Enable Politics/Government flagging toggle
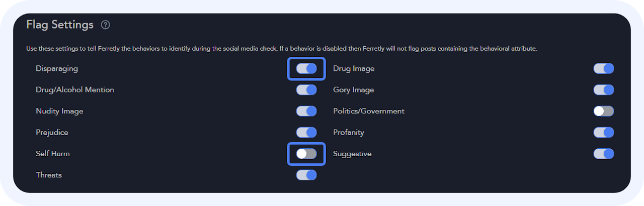This screenshot has width=644, height=206. click(x=604, y=111)
